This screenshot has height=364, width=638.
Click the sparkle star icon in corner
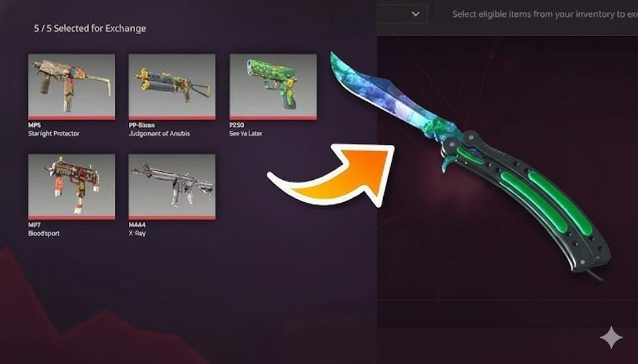tap(611, 337)
